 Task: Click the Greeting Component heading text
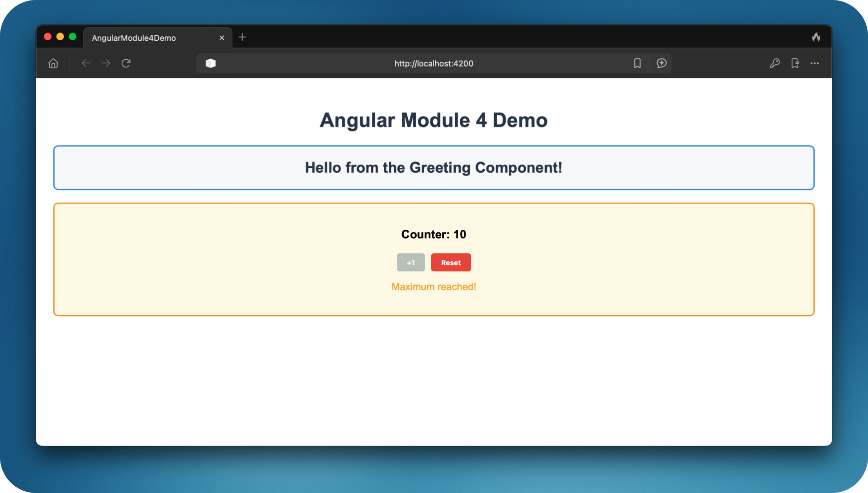(x=434, y=168)
